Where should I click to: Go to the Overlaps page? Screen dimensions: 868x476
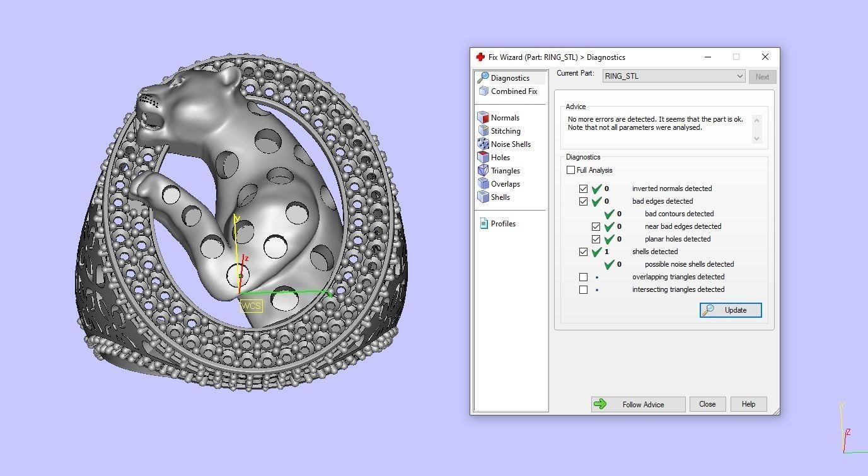click(x=506, y=184)
